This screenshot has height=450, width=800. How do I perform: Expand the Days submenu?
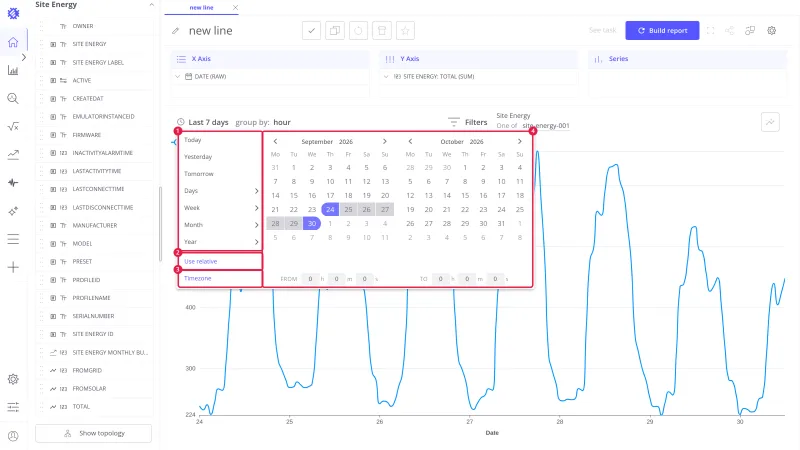[x=256, y=191]
